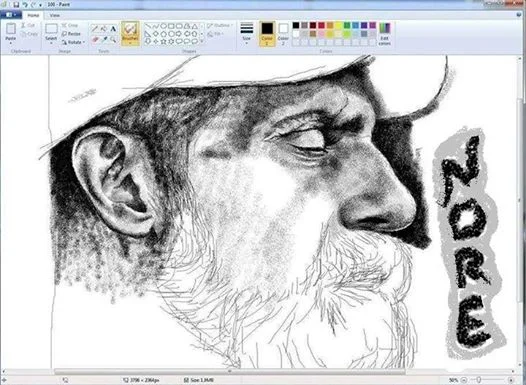Click the Undo arrow in quick access toolbar
Viewport: 526px width, 385px height.
coord(24,5)
